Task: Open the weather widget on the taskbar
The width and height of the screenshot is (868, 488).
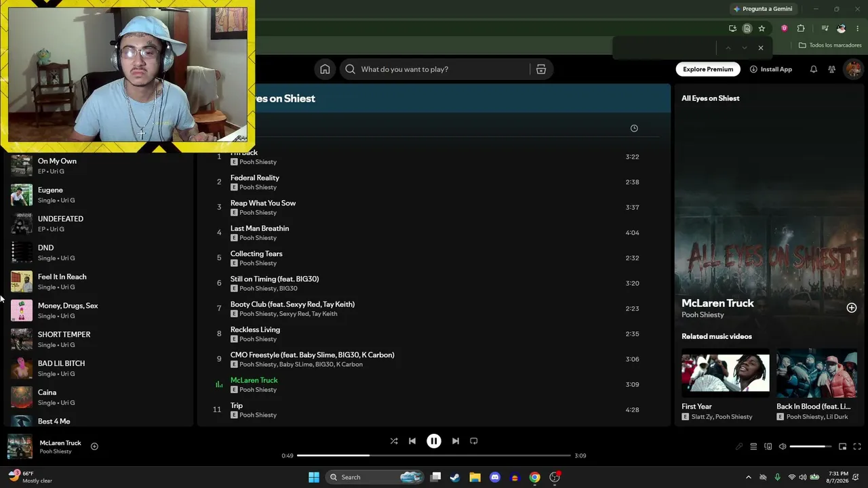Action: click(31, 477)
